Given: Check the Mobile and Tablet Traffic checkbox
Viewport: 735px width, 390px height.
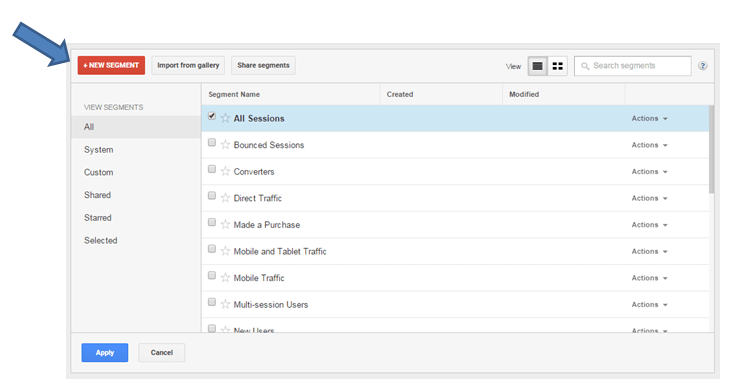Looking at the screenshot, I should click(212, 248).
